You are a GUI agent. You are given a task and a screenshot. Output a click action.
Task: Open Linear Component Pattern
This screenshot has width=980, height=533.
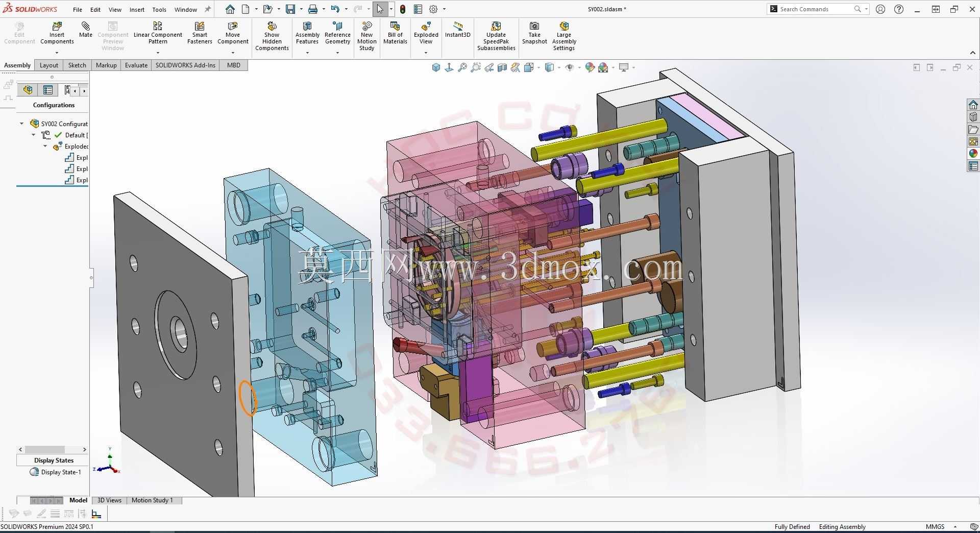[158, 33]
